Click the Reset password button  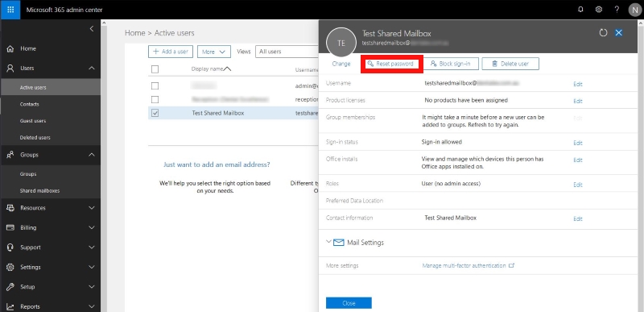point(392,64)
